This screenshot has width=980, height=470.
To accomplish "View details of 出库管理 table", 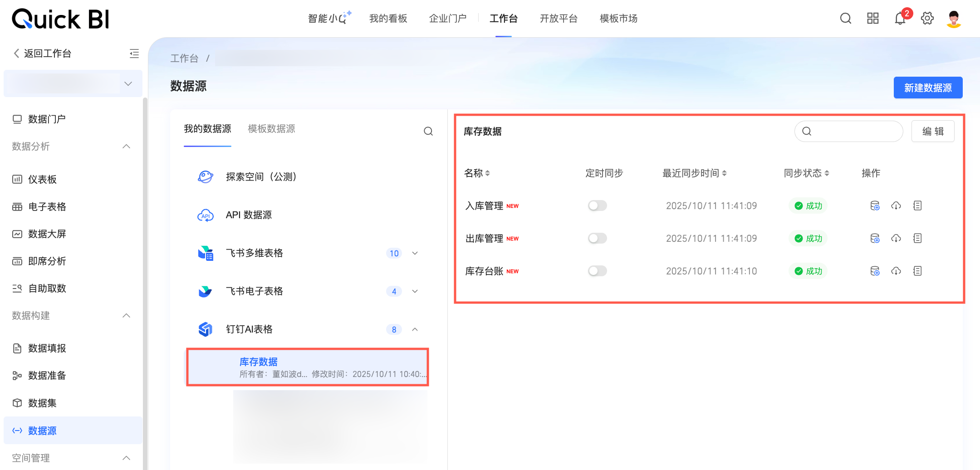I will [917, 238].
